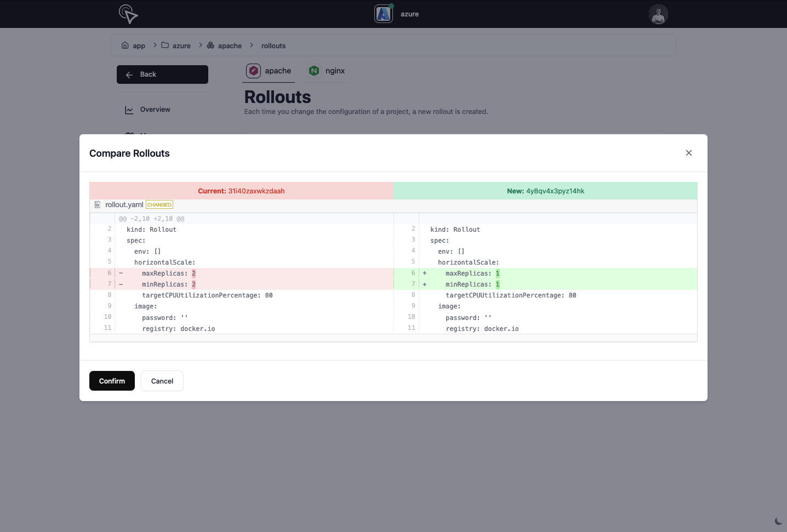Click the diff hunk header line @@ -2,10
Image resolution: width=787 pixels, height=532 pixels.
pyautogui.click(x=152, y=219)
